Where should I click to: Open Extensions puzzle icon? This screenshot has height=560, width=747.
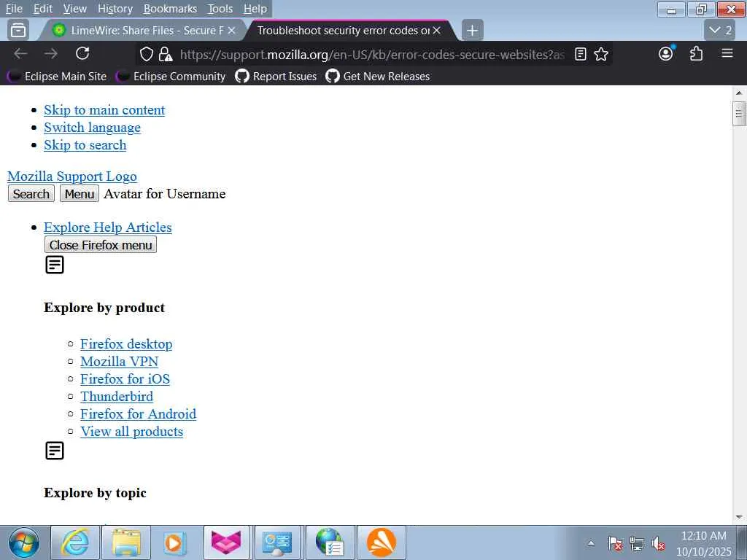tap(696, 53)
